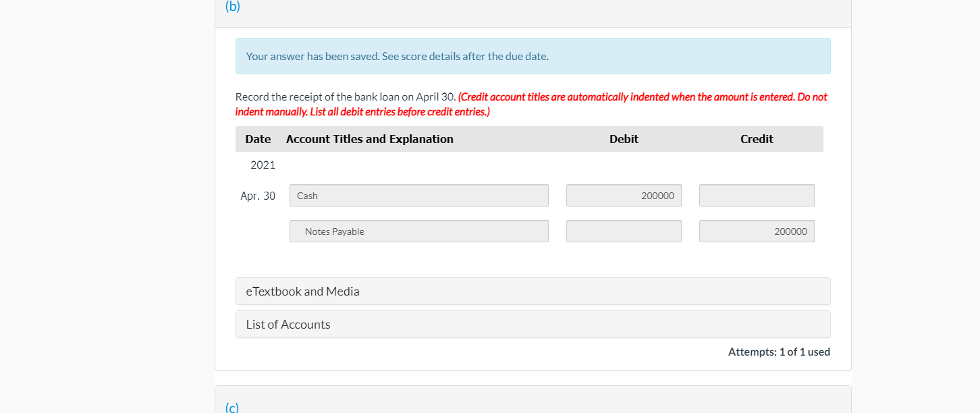Select the Cash account title field
Screen dimensions: 980x413
coord(418,195)
